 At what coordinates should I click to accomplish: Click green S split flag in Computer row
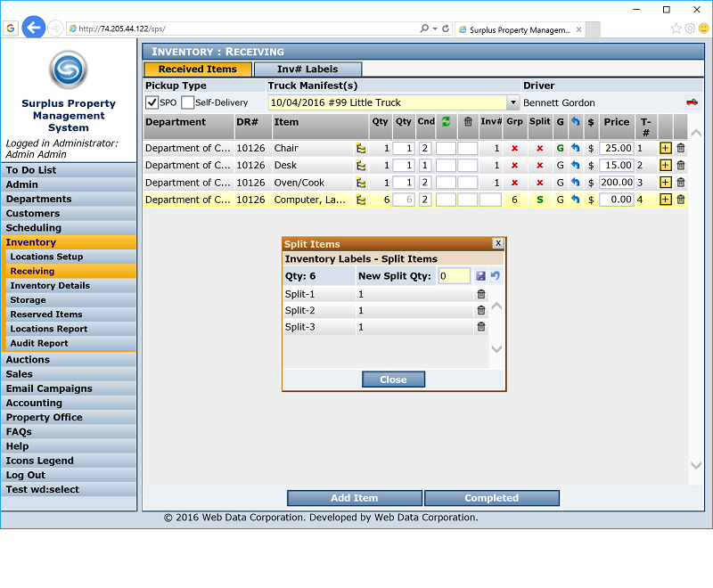point(540,200)
